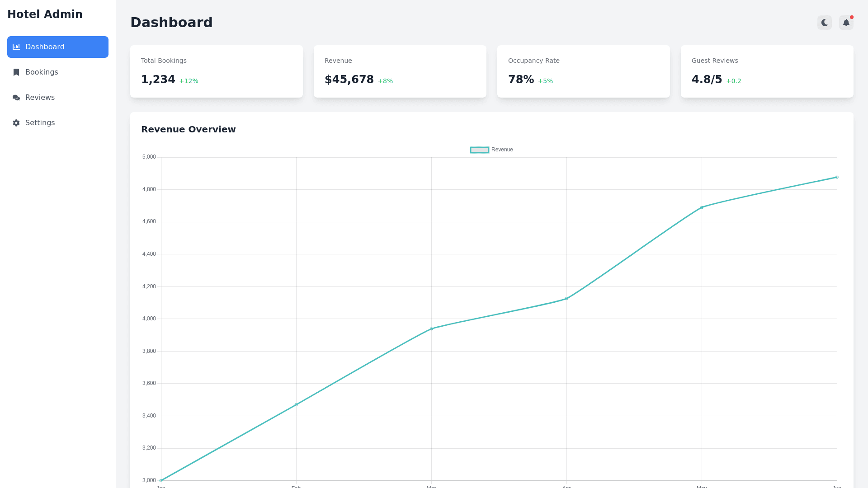This screenshot has height=488, width=868.
Task: Toggle Revenue dataset via legend label
Action: tap(502, 150)
